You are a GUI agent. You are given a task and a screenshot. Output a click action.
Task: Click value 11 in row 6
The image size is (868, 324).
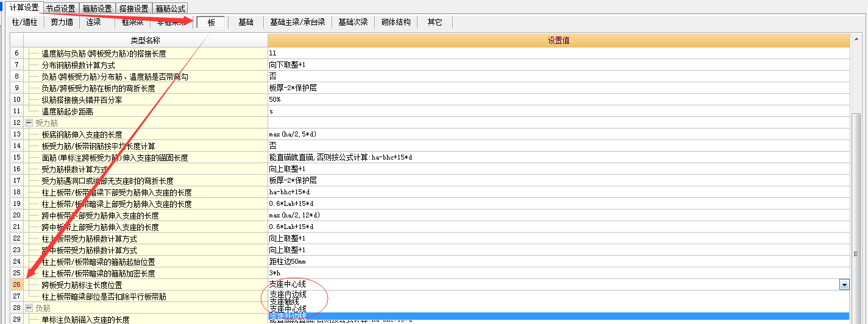[272, 54]
